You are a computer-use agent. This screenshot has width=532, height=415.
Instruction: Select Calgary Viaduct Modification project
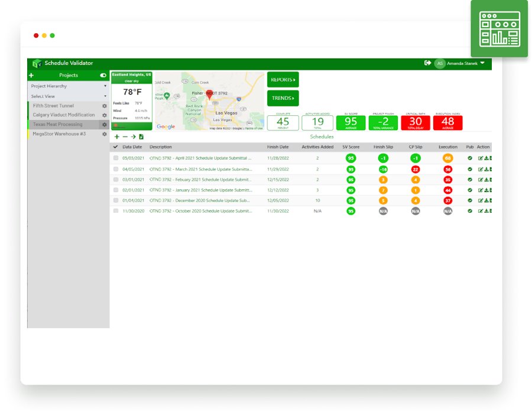[64, 115]
